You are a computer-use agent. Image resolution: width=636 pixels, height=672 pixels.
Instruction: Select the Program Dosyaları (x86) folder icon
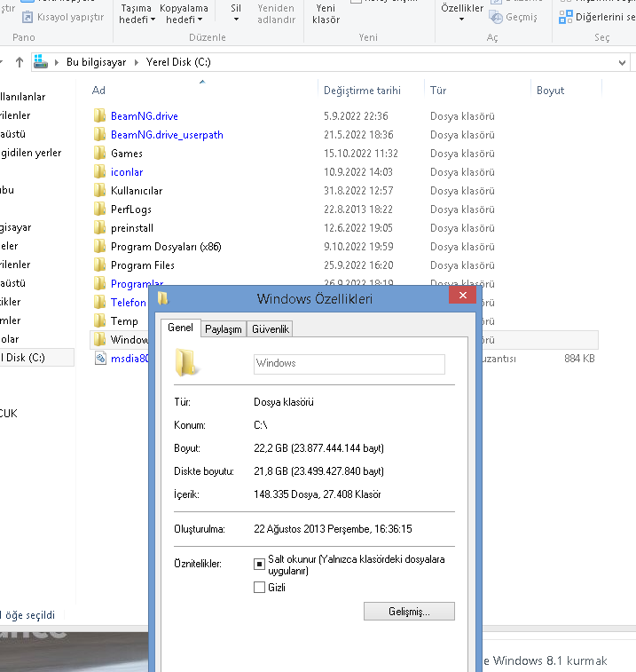coord(99,247)
